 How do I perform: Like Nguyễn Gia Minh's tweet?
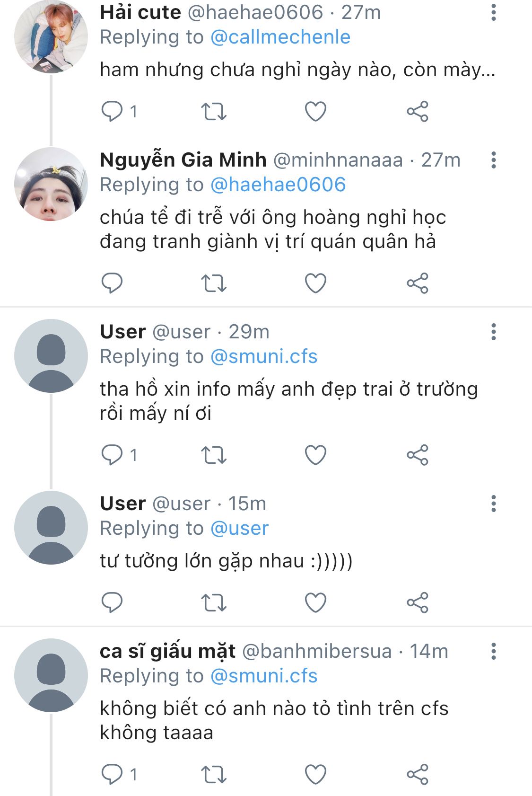click(315, 283)
